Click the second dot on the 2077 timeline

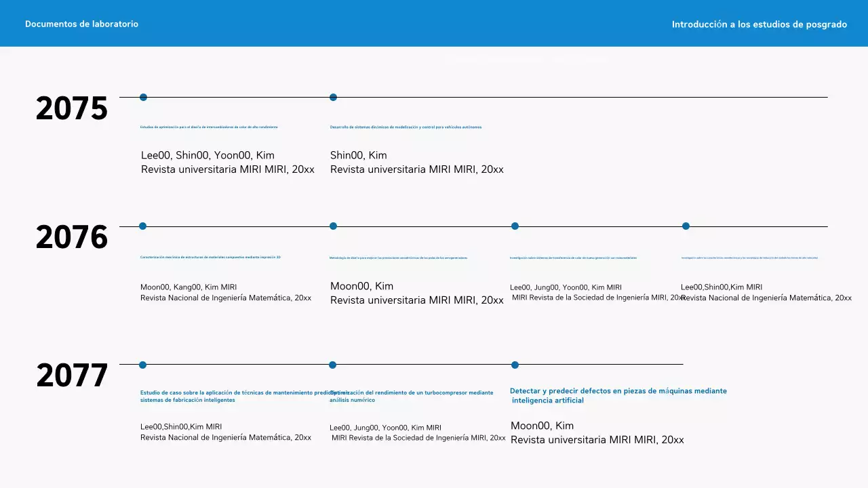click(332, 365)
